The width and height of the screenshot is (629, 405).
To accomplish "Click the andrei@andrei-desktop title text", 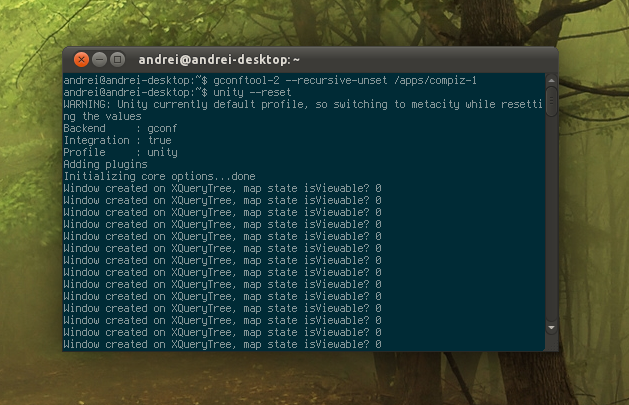I will (219, 60).
